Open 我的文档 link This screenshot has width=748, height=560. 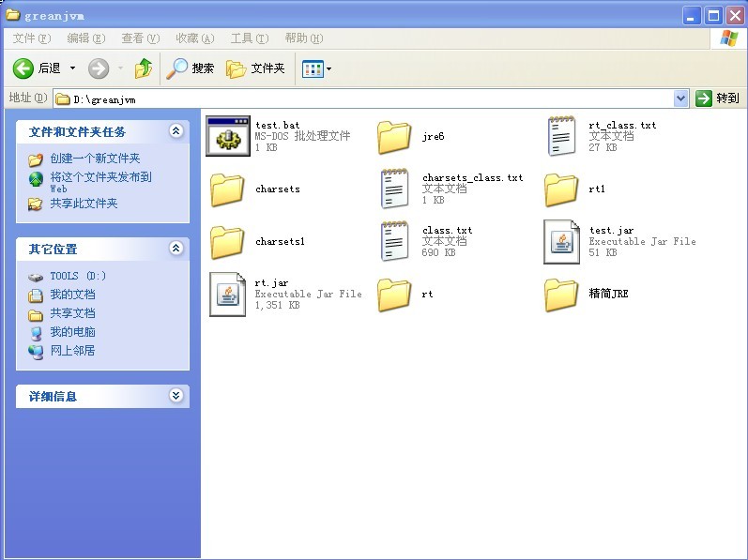coord(72,295)
